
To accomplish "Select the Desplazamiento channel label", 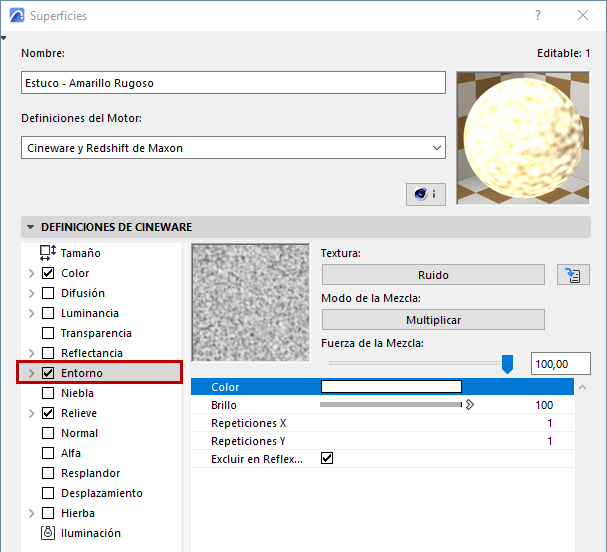I will point(102,493).
